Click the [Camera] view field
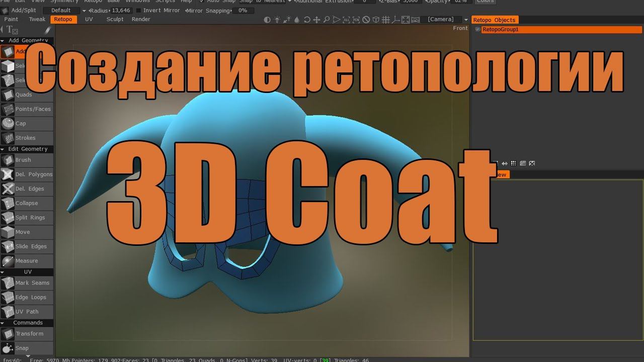Screen dimensions: 644x362 (441, 20)
